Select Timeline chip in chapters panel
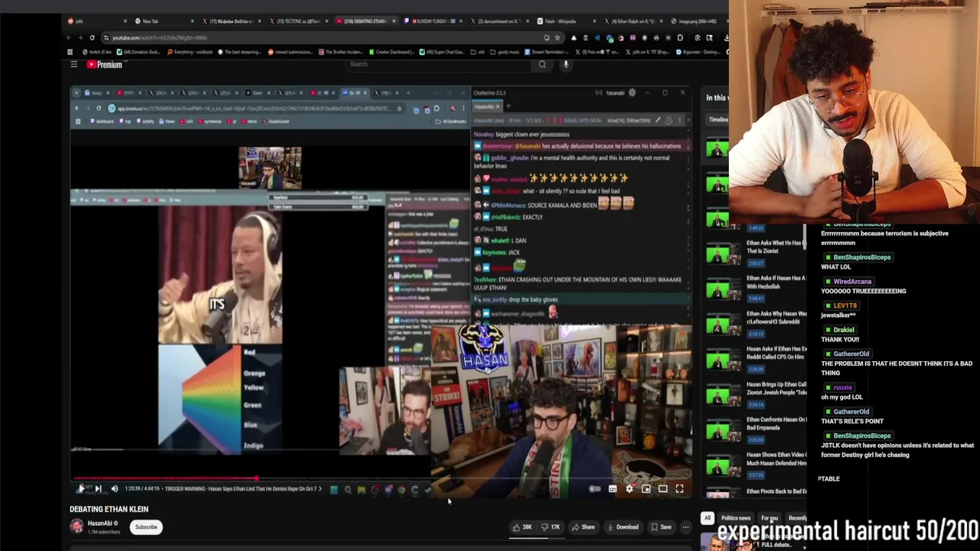This screenshot has height=551, width=980. click(x=718, y=119)
